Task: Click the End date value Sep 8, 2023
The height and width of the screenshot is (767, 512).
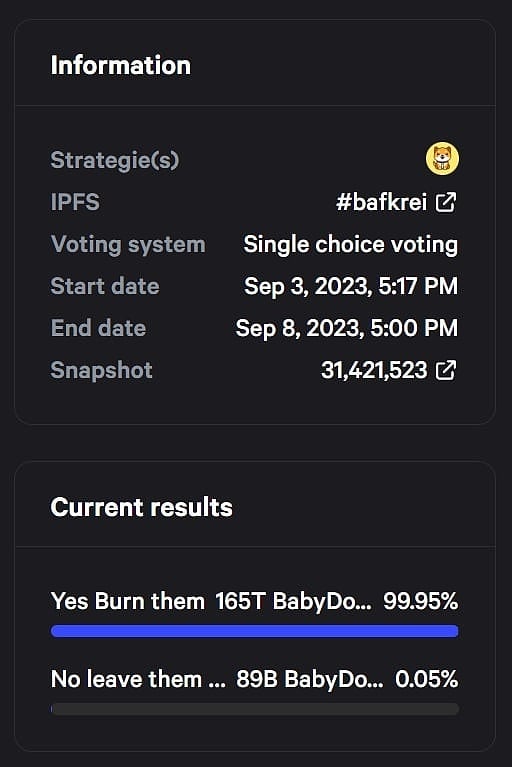Action: (347, 328)
